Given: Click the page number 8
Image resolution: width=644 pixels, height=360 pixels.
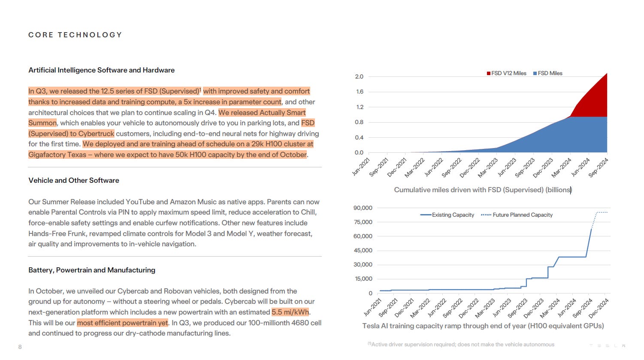Looking at the screenshot, I should point(20,347).
